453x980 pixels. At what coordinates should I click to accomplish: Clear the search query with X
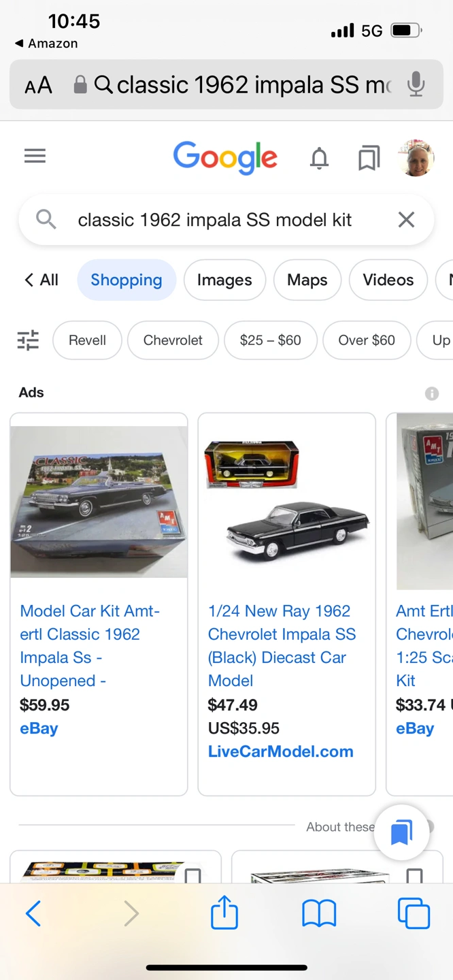(x=406, y=220)
